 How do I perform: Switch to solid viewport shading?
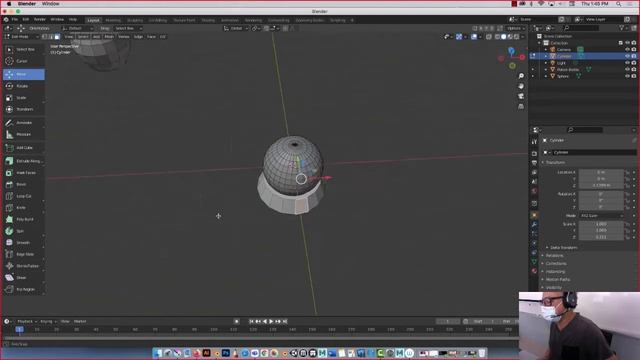[x=503, y=37]
